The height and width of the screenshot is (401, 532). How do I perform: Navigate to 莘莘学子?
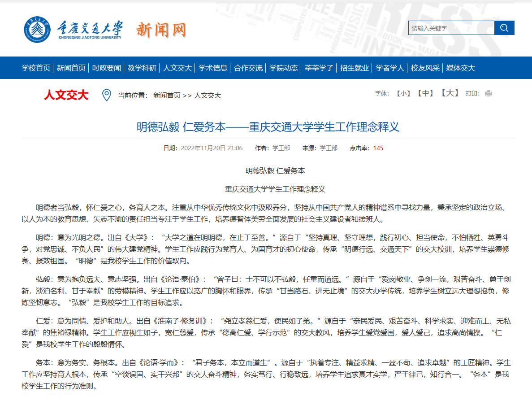[319, 68]
